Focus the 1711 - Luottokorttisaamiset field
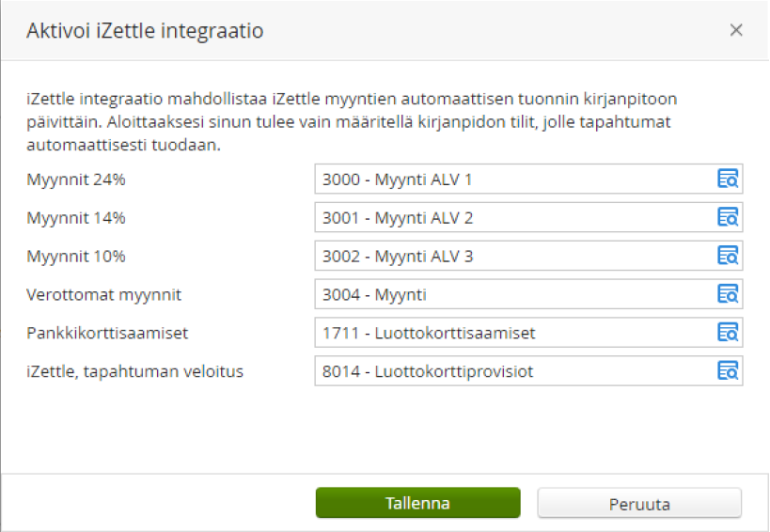 click(x=528, y=332)
